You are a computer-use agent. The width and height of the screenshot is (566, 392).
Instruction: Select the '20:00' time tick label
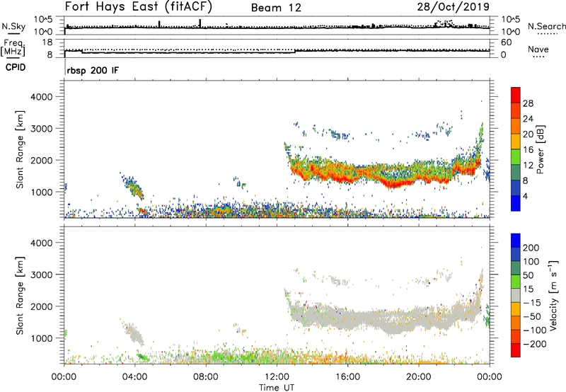point(419,377)
